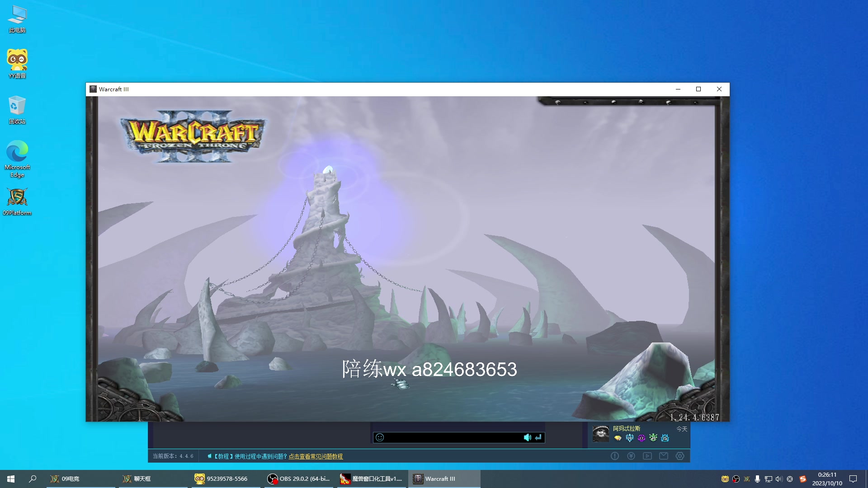This screenshot has width=868, height=488.
Task: Click the Sogou input method tray icon
Action: (x=803, y=479)
